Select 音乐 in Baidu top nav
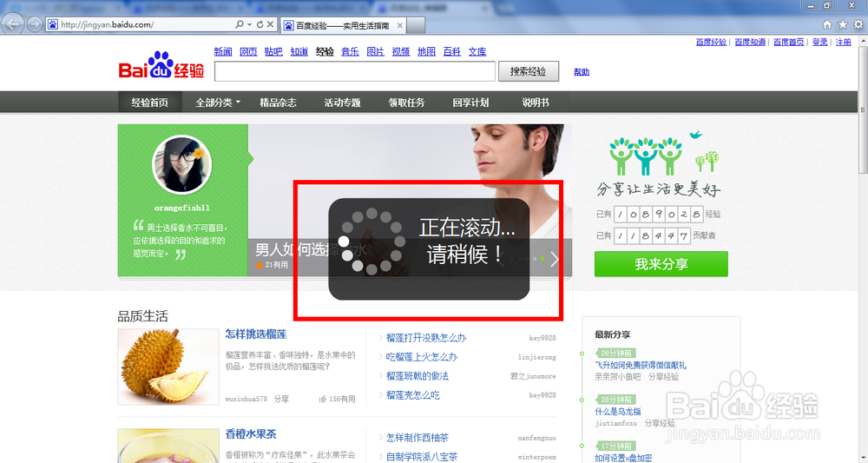Screen dimensions: 868x463 click(351, 51)
